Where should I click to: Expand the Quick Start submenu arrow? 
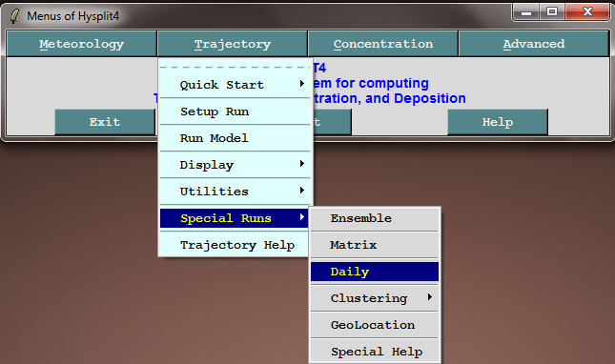click(x=301, y=84)
